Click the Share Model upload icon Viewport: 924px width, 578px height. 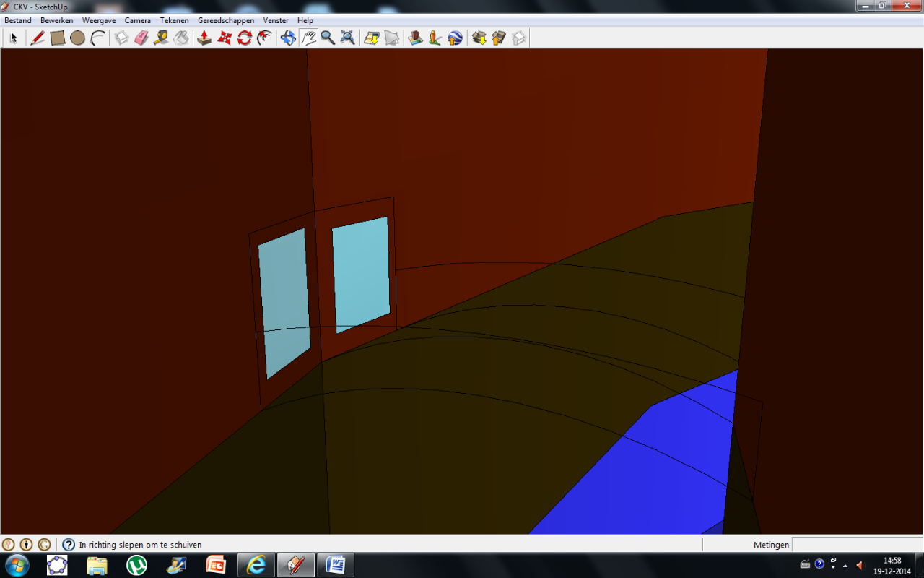[x=499, y=38]
